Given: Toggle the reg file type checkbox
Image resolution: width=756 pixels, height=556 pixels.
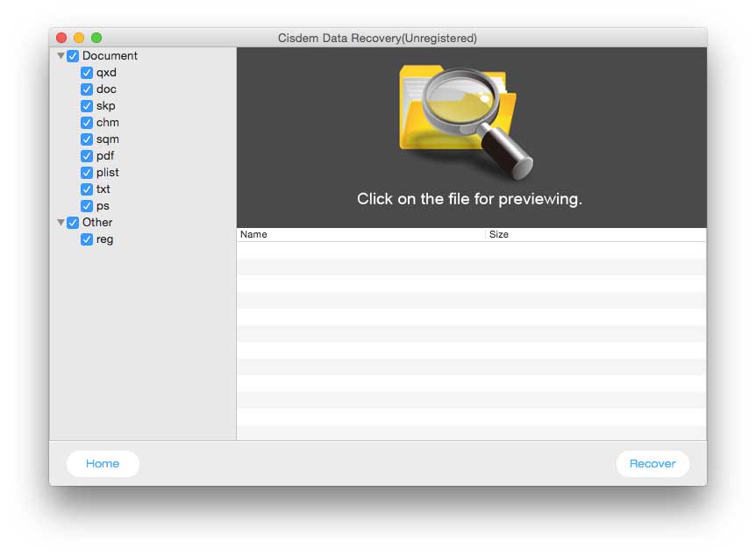Looking at the screenshot, I should (87, 239).
